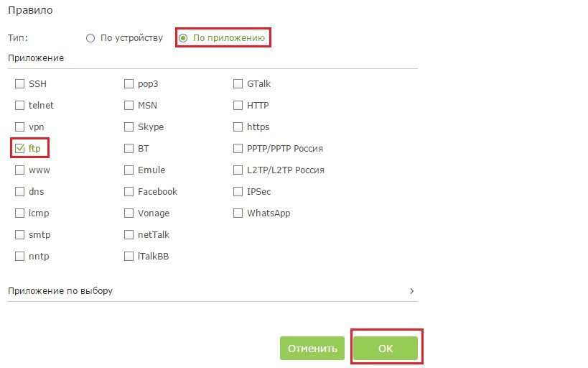This screenshot has width=588, height=368.
Task: Expand 'Приложение по выбору' chevron arrow
Action: click(411, 291)
